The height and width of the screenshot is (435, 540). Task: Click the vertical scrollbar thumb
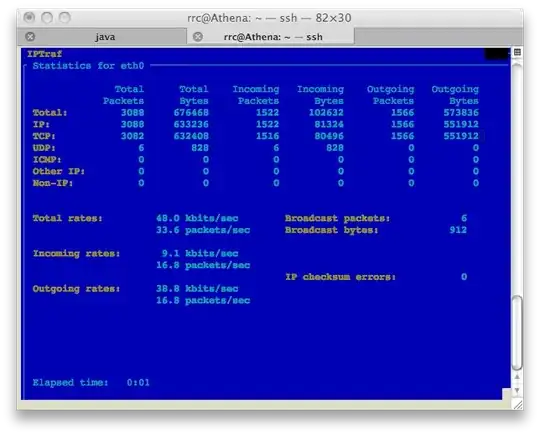[x=517, y=333]
